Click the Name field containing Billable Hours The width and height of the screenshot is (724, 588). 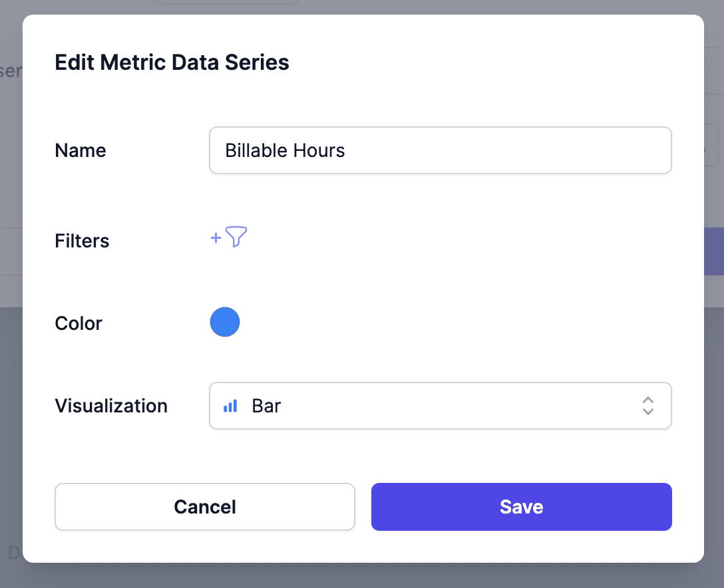441,150
